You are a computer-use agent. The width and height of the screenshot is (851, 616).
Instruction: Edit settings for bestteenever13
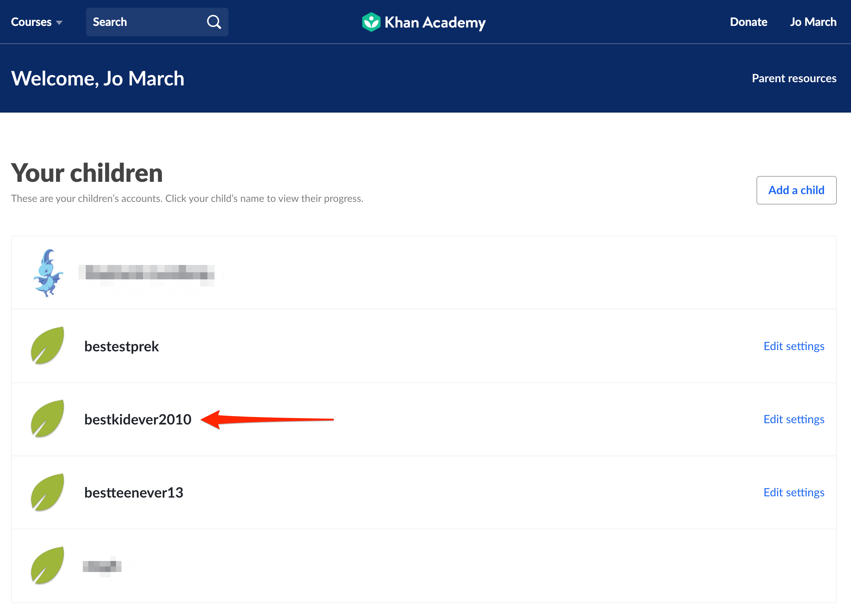click(794, 492)
